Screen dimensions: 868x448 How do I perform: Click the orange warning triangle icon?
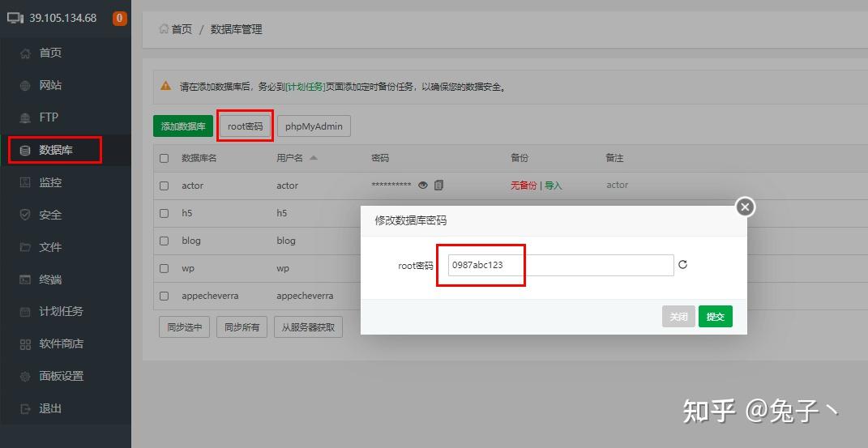click(165, 86)
